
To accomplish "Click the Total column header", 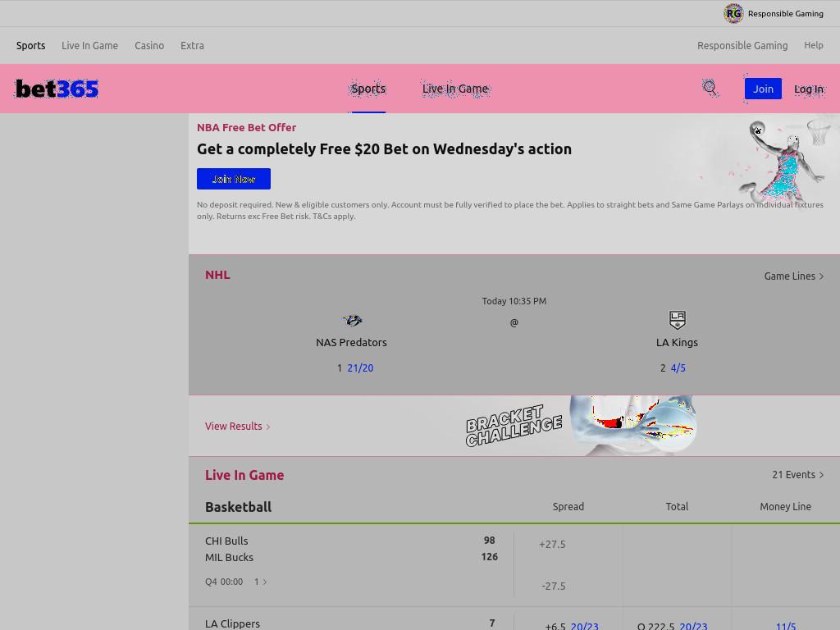I will click(677, 506).
